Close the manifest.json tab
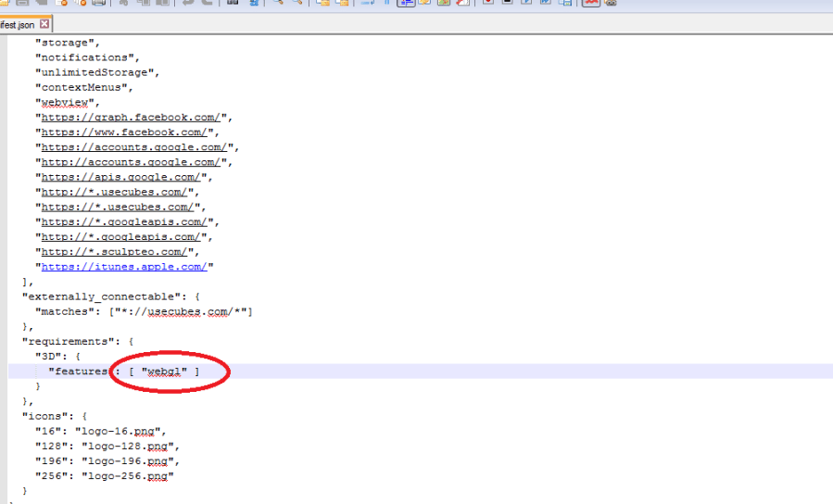 click(x=44, y=24)
